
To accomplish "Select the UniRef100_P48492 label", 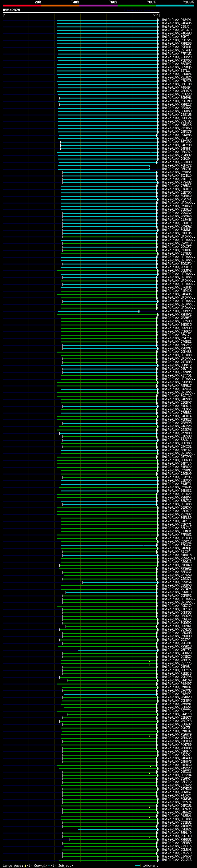I will [177, 694].
